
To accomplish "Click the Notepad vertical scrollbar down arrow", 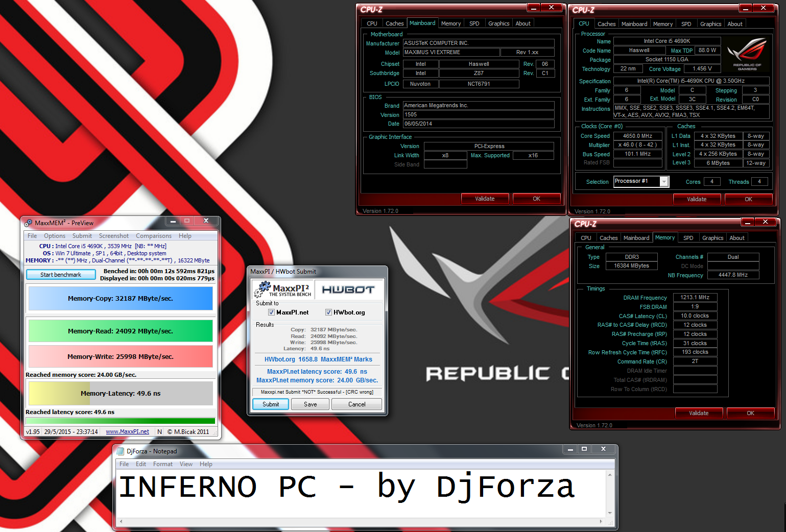I will point(610,513).
